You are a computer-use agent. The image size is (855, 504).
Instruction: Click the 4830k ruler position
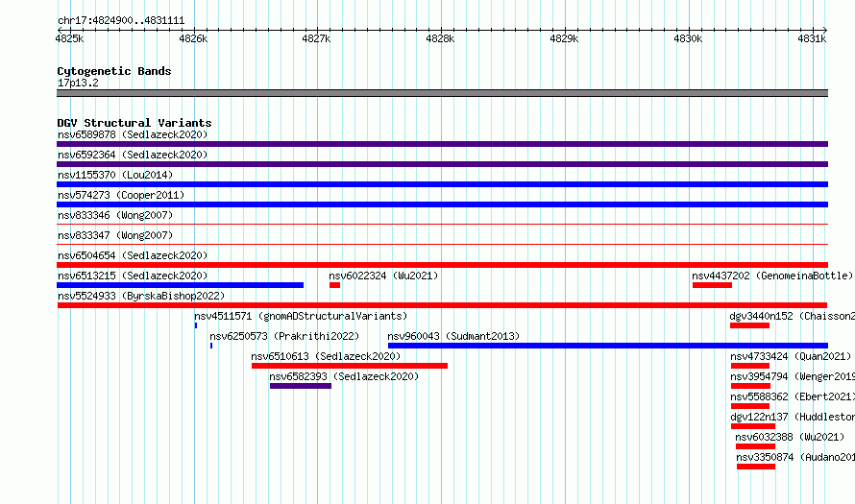pos(688,38)
